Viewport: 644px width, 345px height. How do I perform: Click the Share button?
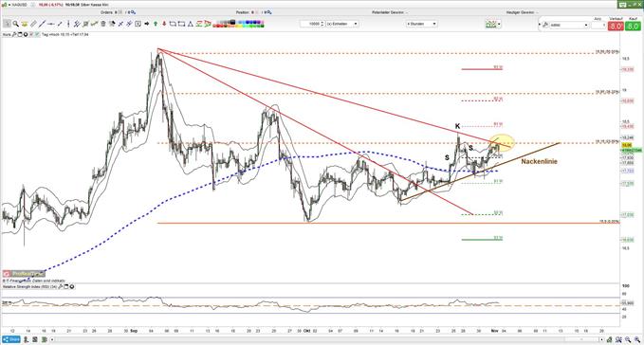point(11,339)
